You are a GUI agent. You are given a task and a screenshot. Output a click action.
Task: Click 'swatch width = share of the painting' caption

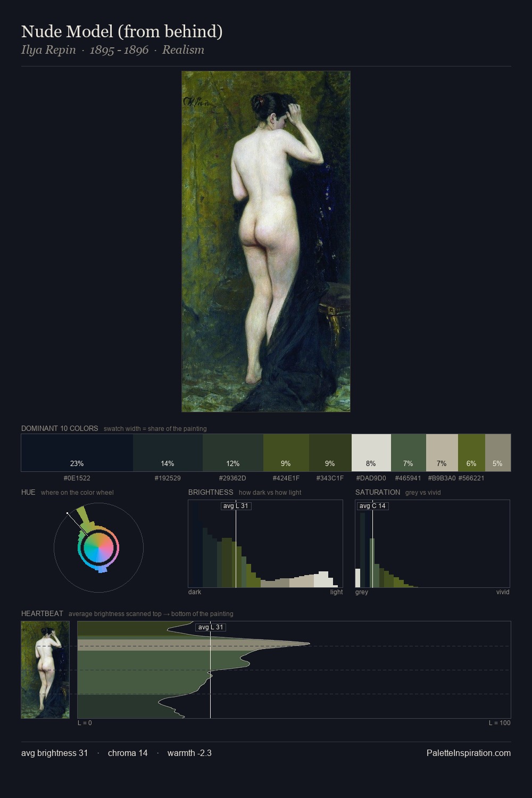coord(155,429)
